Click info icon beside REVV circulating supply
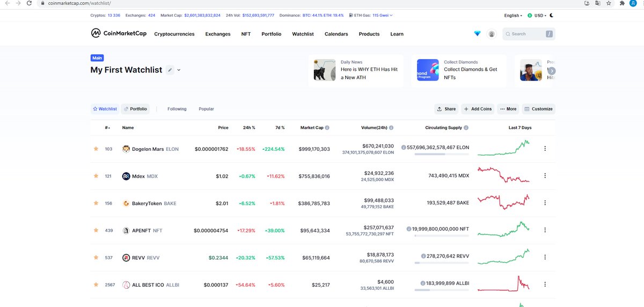 tap(424, 256)
